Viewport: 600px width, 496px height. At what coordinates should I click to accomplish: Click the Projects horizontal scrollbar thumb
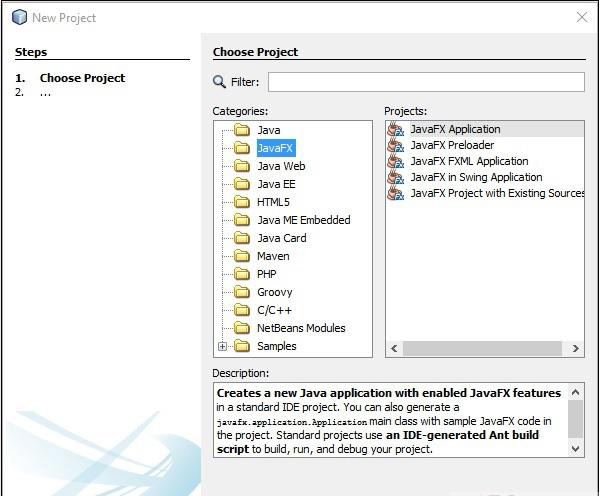482,348
